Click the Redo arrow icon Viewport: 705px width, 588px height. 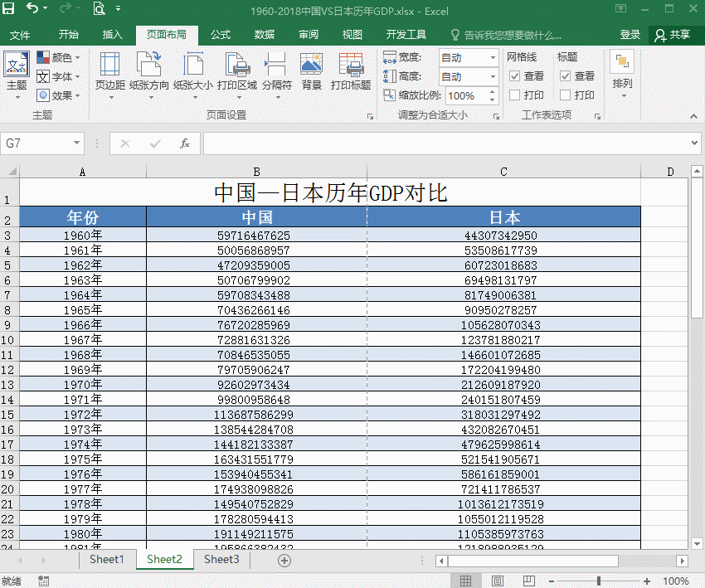coord(66,8)
